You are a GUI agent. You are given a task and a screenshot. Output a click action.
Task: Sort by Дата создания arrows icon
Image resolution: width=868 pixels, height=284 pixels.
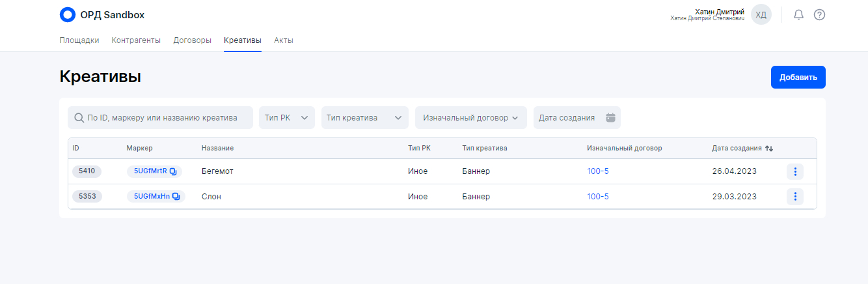tap(769, 149)
